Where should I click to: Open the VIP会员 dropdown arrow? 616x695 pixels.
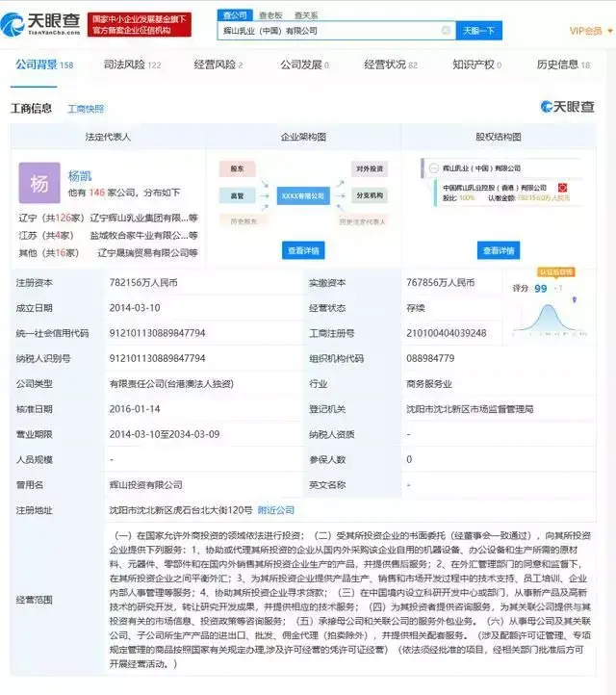click(610, 31)
